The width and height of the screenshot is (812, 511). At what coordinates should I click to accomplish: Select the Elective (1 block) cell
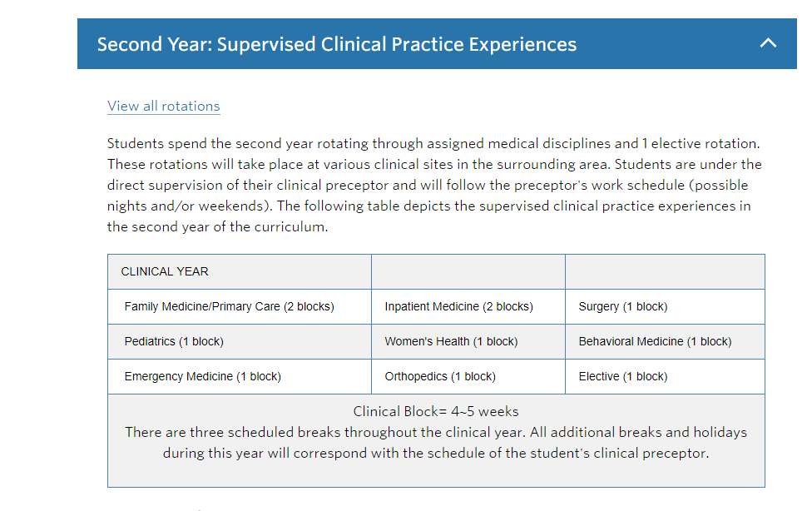[x=622, y=376]
